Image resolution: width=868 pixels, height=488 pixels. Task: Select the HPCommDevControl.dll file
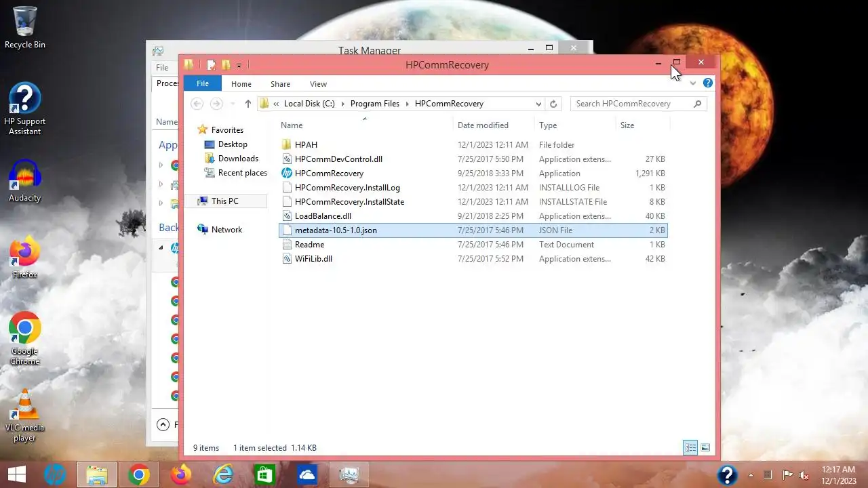click(473, 159)
